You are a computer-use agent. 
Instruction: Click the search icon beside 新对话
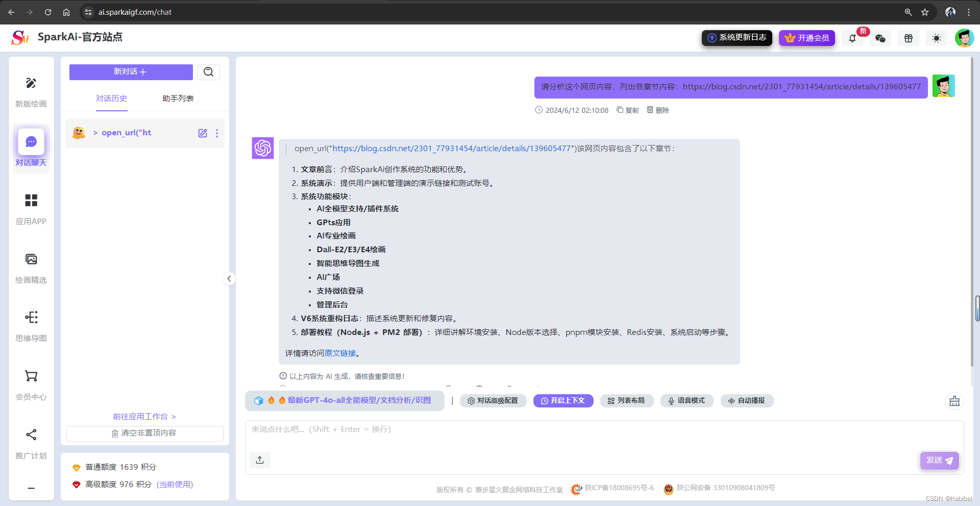[x=209, y=72]
